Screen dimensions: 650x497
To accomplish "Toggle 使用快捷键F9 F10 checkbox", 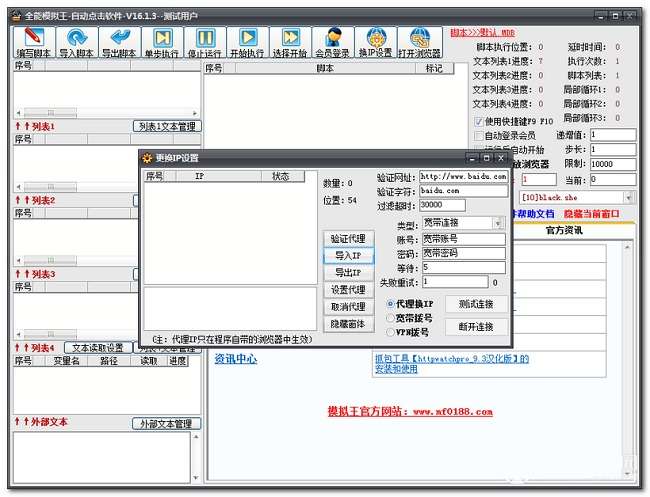I will point(478,121).
